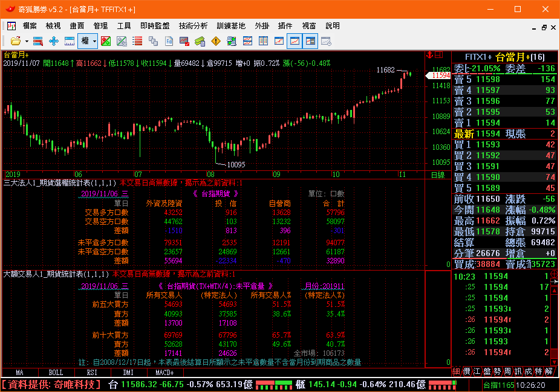
Task: Click the grey chart with X icon
Action: coord(122,41)
